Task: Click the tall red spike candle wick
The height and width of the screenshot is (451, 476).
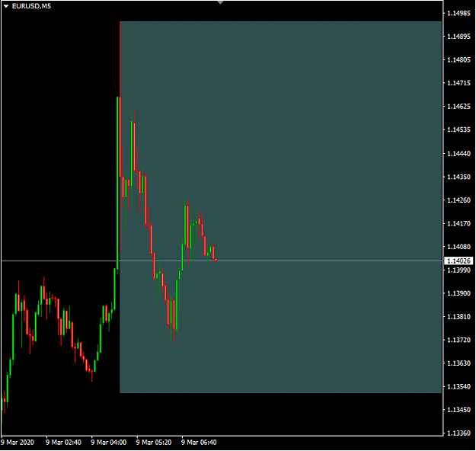Action: 120,59
